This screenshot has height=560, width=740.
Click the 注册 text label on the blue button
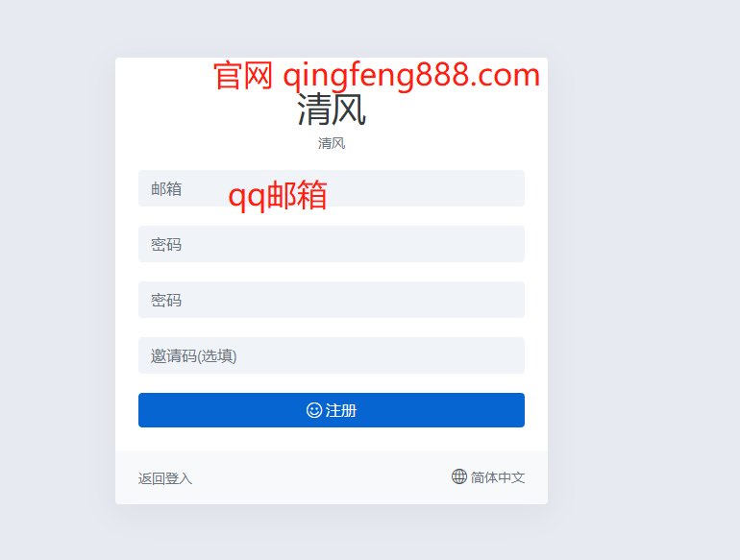pos(341,410)
